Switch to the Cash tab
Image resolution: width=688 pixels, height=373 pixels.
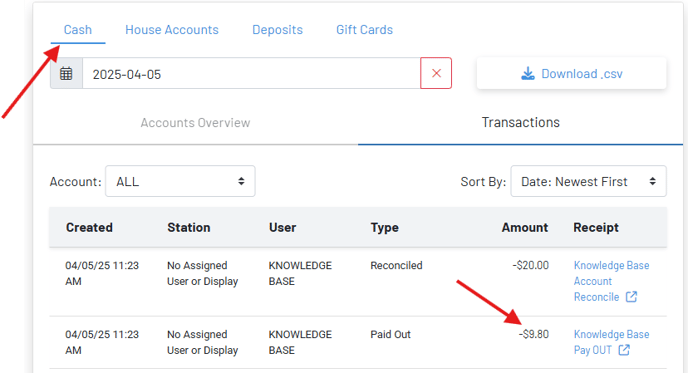78,30
